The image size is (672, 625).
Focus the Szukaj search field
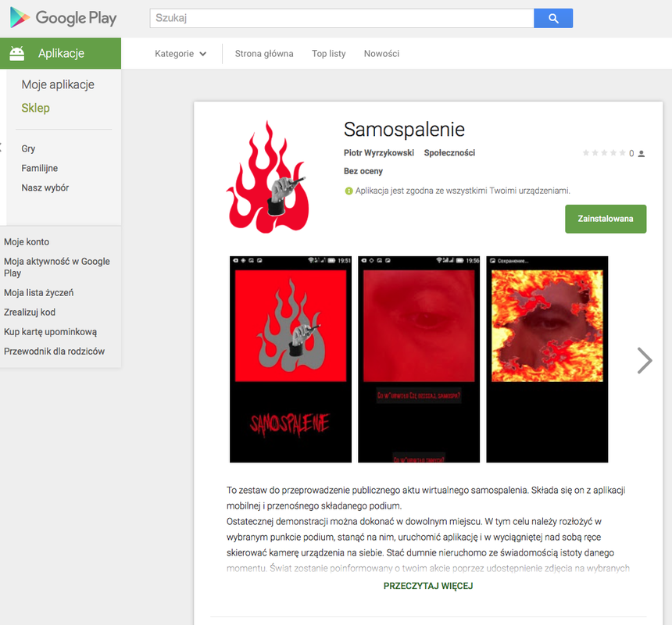click(x=341, y=18)
